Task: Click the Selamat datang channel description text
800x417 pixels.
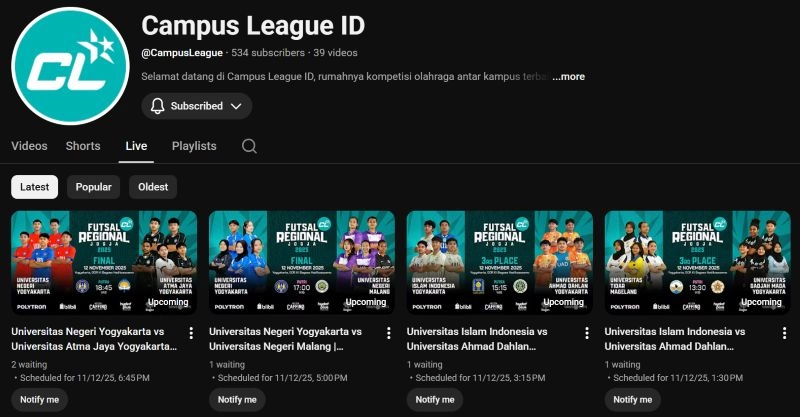Action: 345,77
